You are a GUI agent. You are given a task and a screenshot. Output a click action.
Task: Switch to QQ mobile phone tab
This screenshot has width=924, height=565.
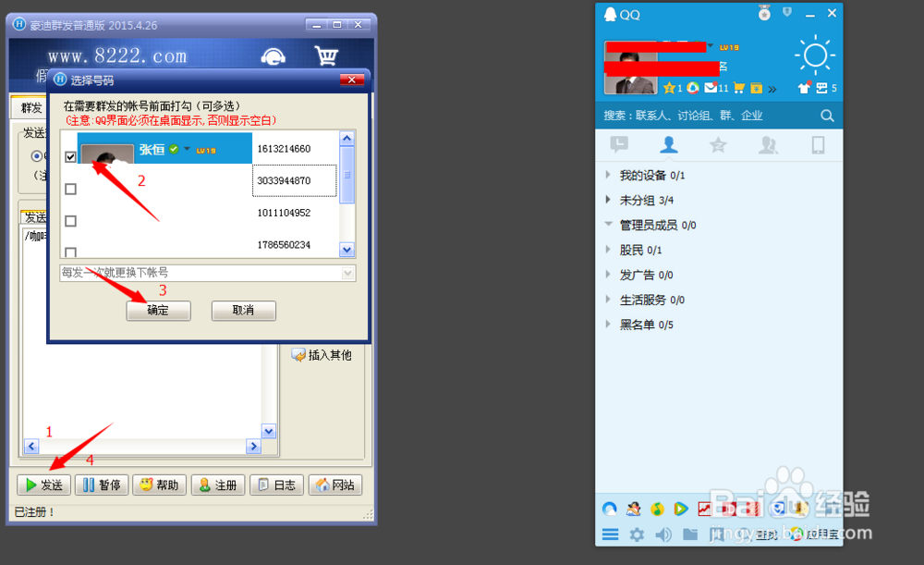818,144
